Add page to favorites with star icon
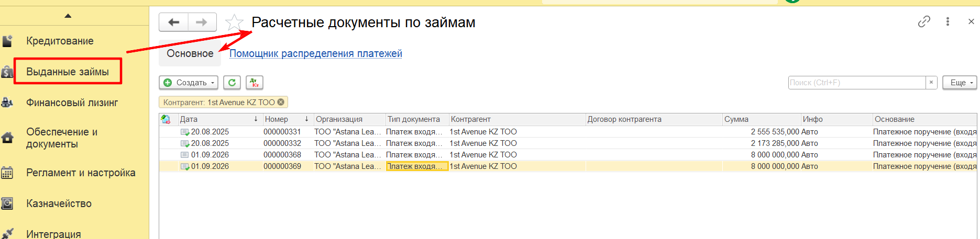The image size is (980, 239). 234,22
